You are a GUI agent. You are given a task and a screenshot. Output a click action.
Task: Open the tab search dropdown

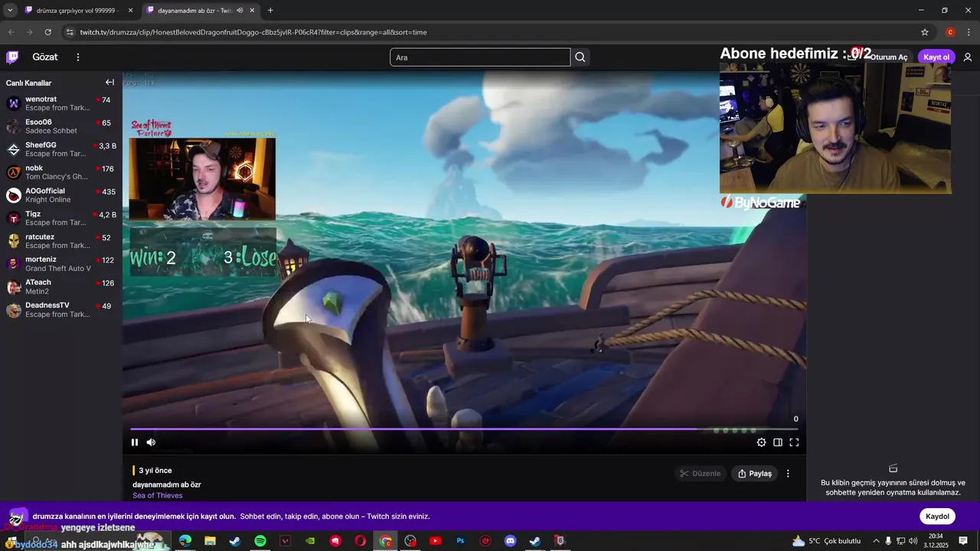click(x=10, y=10)
